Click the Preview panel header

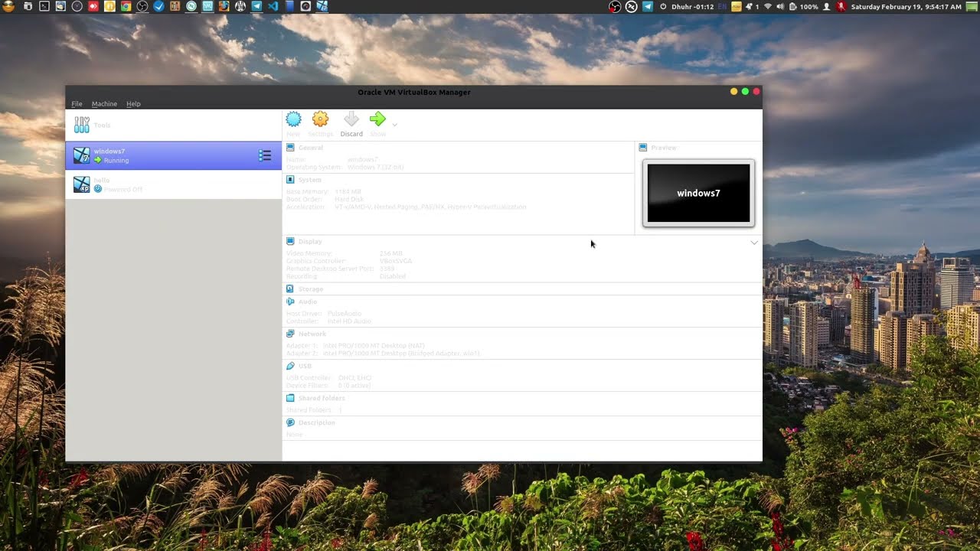tap(664, 148)
